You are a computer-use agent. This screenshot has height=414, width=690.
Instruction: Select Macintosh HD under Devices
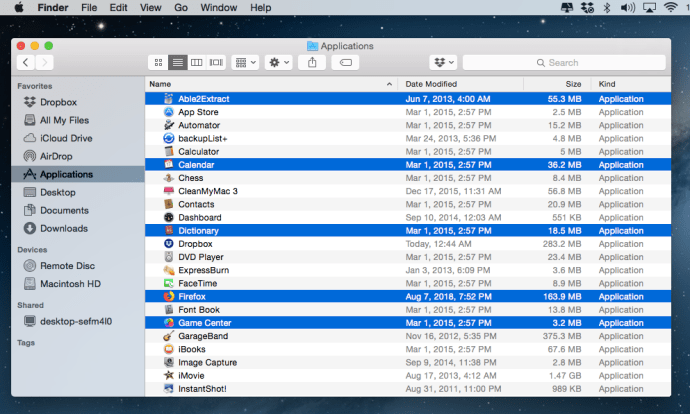[x=68, y=283]
